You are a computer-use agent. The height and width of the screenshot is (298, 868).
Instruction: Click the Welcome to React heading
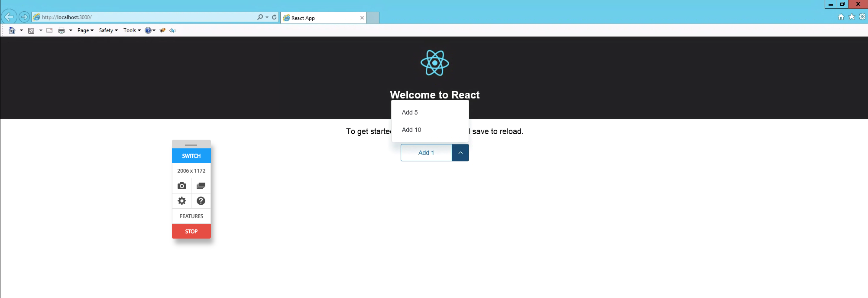[435, 95]
